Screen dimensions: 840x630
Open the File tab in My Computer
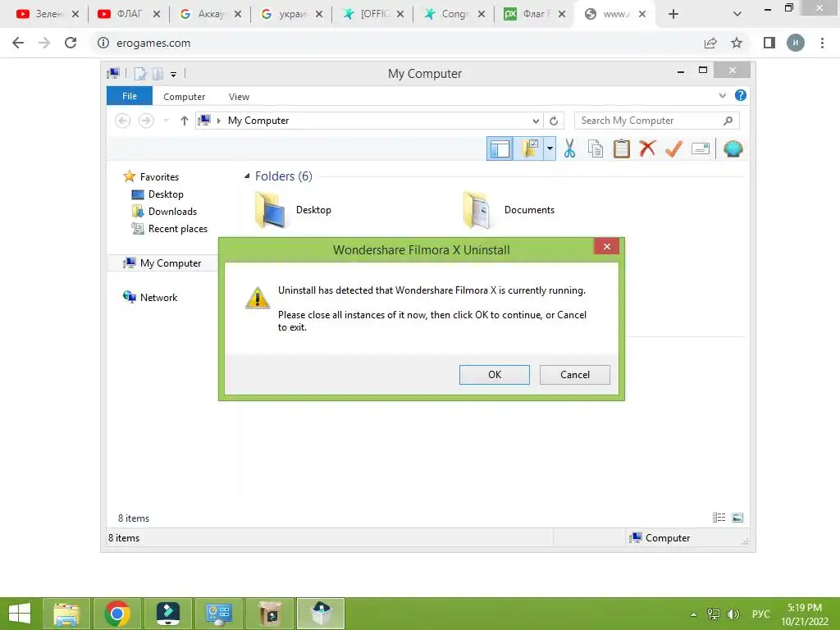click(130, 96)
